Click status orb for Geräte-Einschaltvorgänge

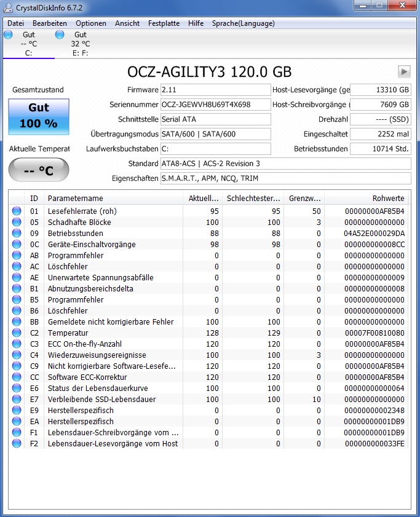point(17,244)
